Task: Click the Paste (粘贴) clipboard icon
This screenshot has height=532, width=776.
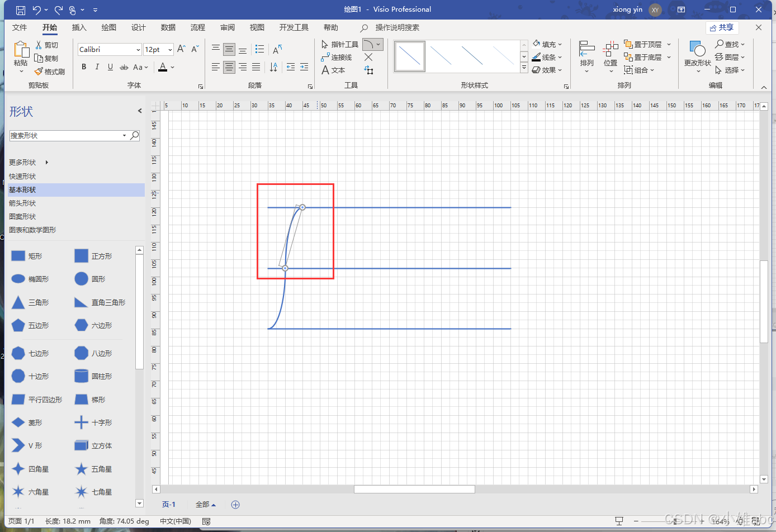Action: (x=21, y=50)
